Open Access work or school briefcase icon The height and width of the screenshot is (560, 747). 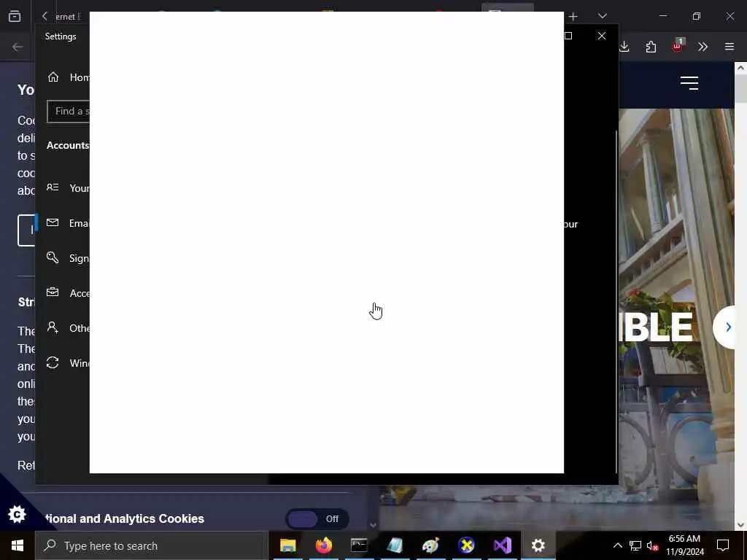pyautogui.click(x=53, y=292)
